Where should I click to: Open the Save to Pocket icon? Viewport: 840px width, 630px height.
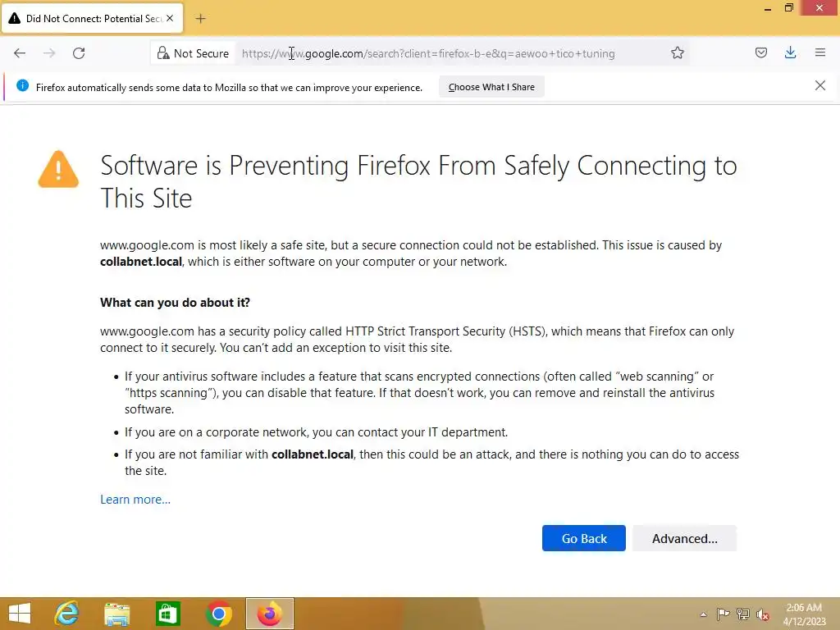(761, 53)
